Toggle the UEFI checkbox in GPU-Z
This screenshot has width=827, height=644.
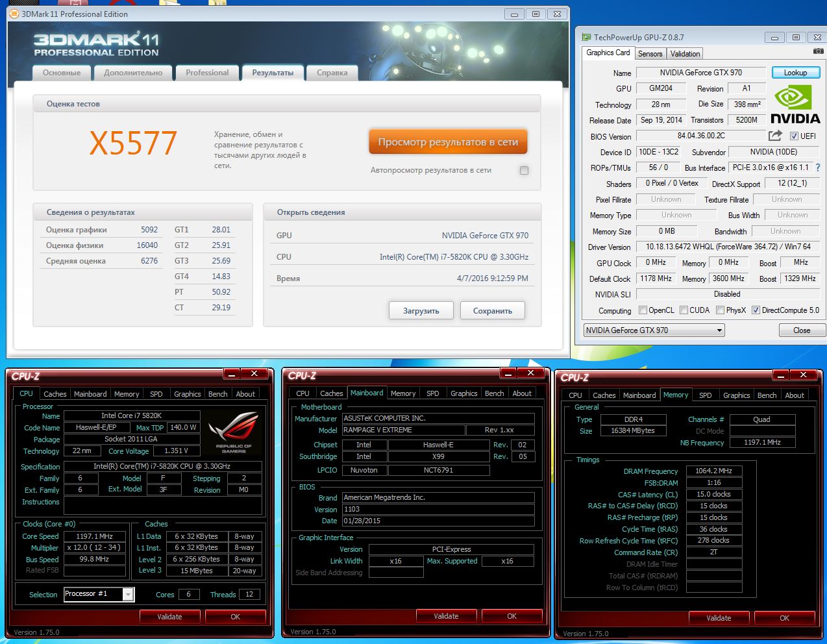tap(794, 136)
